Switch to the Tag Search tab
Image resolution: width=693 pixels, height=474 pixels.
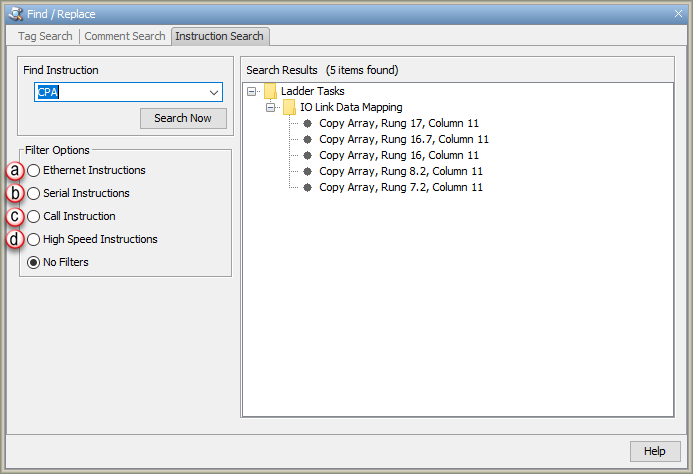tap(45, 36)
